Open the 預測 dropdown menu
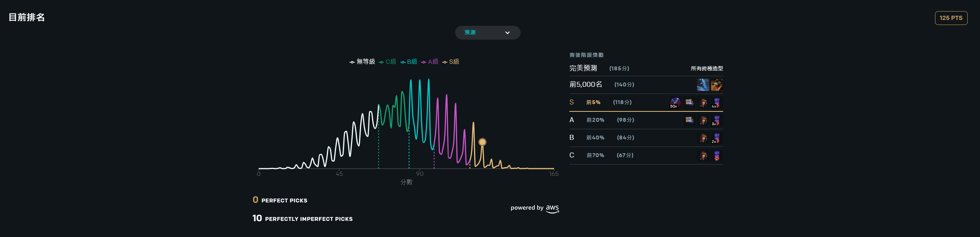The width and height of the screenshot is (980, 237). [x=488, y=33]
